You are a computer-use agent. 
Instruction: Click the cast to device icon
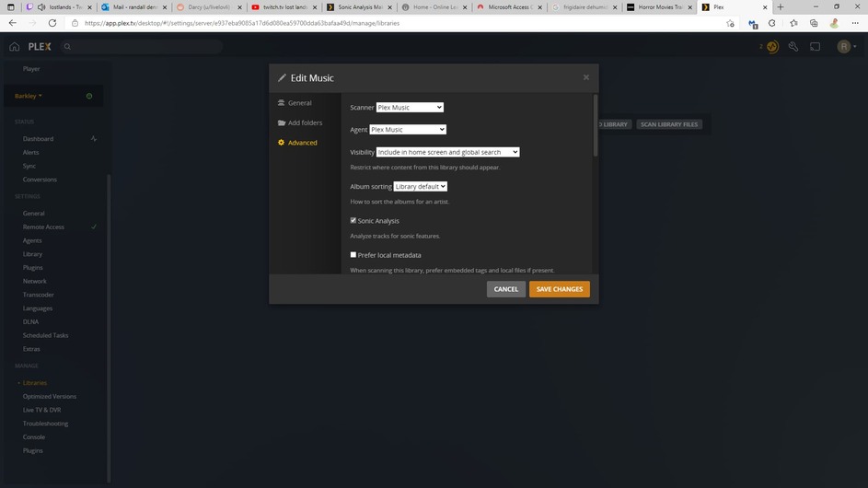[815, 47]
